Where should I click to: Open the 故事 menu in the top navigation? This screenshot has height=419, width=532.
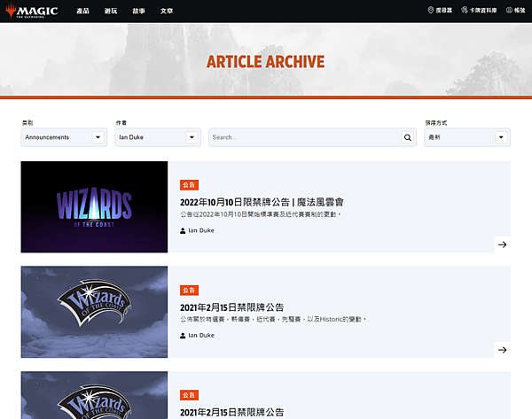click(139, 11)
